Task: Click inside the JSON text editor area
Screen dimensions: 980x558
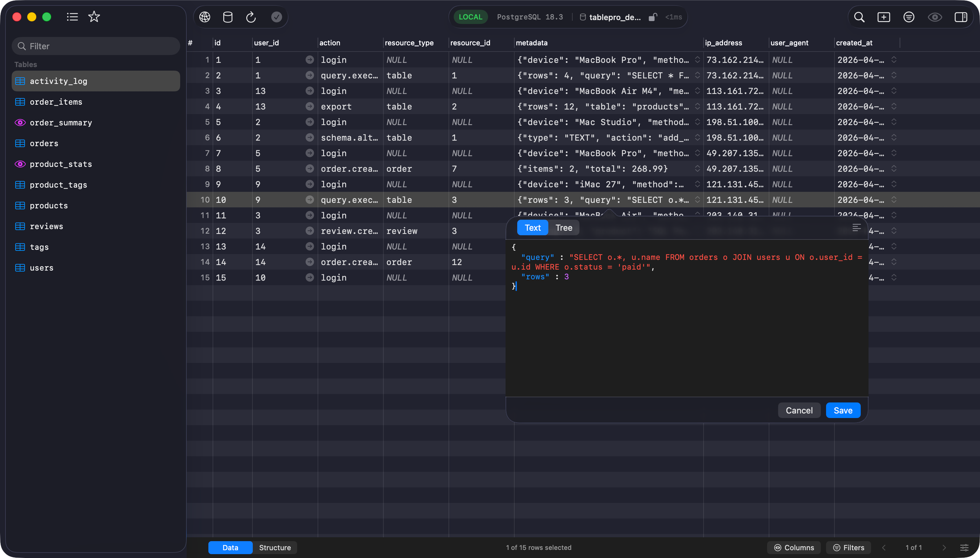Action: (x=686, y=318)
